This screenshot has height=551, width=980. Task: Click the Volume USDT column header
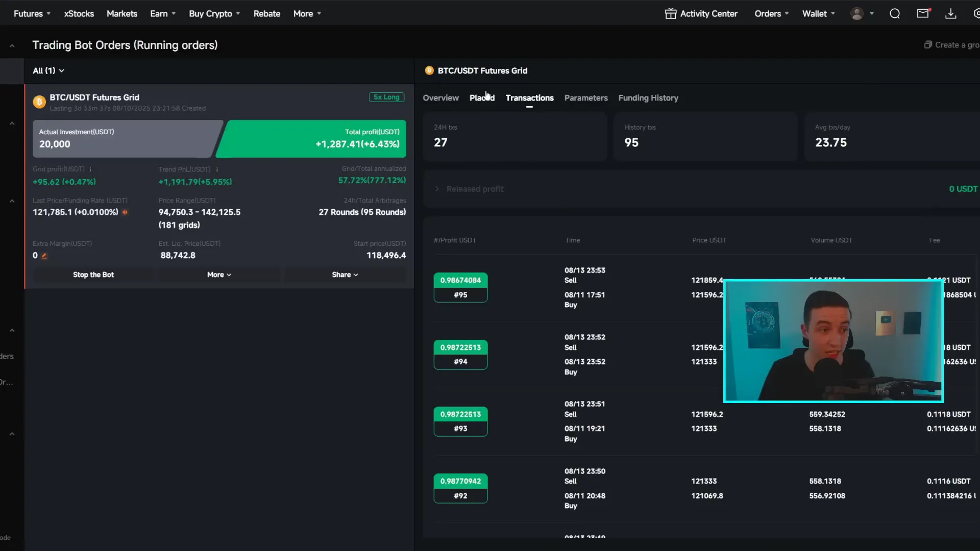coord(831,240)
